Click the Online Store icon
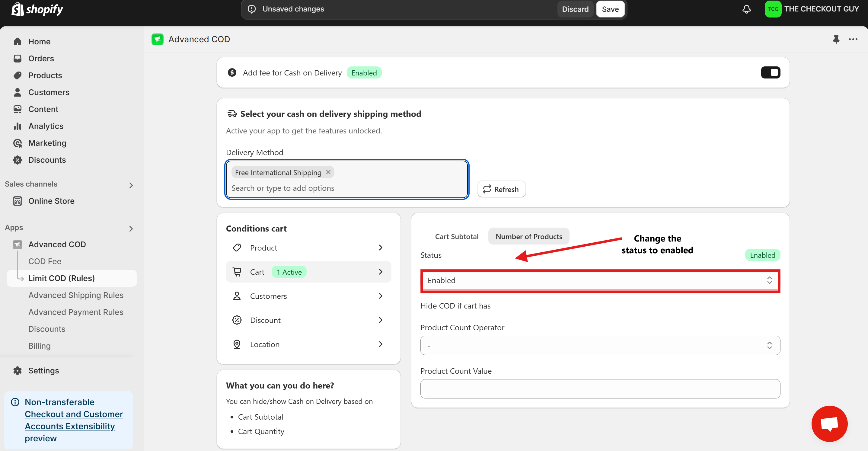 [18, 201]
